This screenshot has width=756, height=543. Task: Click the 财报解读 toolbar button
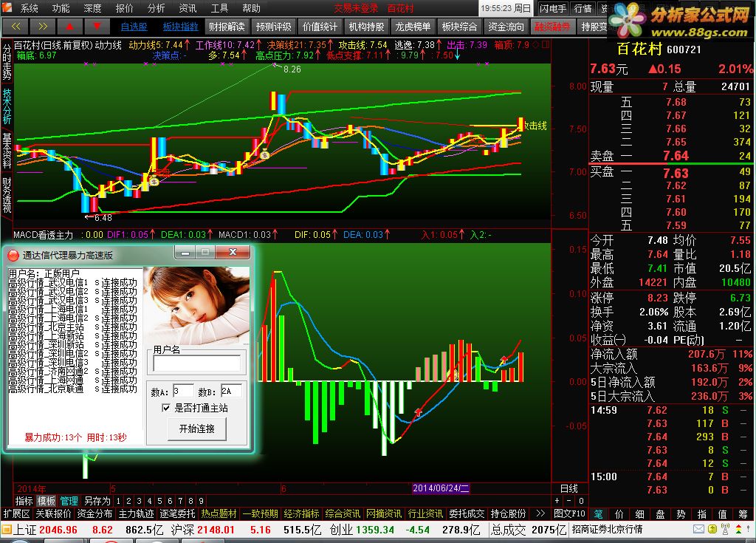coord(227,27)
